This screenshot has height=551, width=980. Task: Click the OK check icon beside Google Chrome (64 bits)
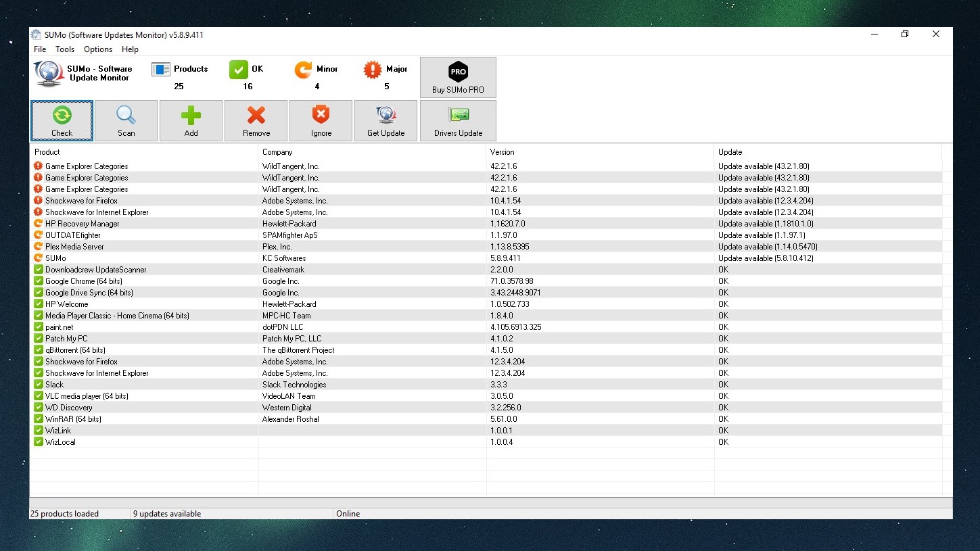pos(39,281)
